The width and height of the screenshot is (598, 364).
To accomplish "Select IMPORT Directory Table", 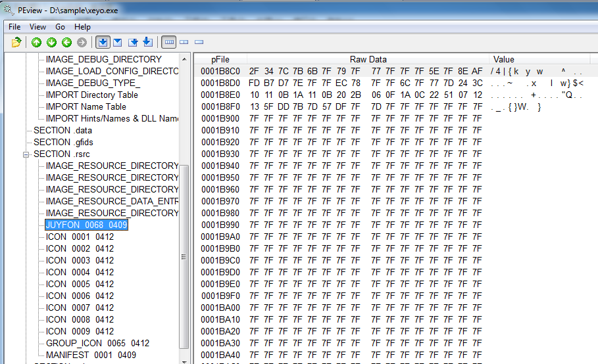I will (92, 95).
